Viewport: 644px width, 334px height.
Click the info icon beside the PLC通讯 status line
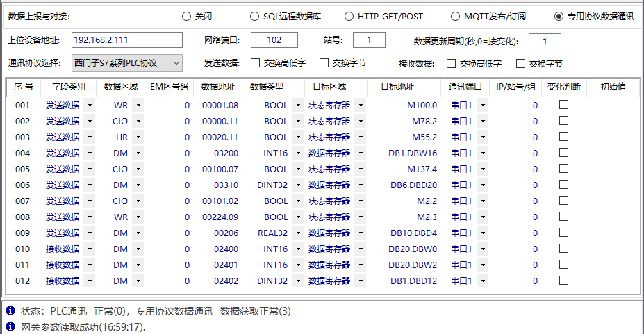(x=10, y=311)
